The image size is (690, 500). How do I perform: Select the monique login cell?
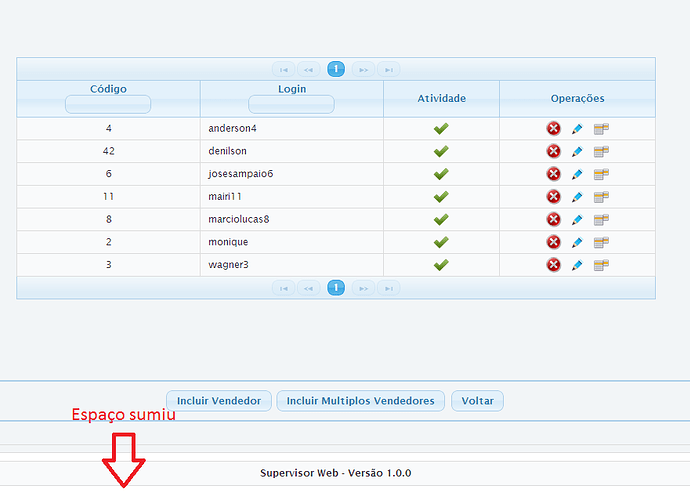click(292, 242)
